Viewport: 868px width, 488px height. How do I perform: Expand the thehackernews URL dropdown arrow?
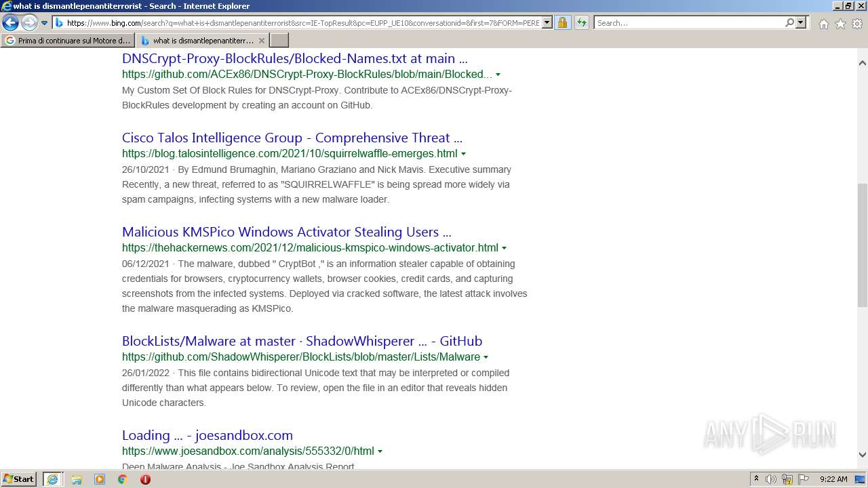(504, 248)
